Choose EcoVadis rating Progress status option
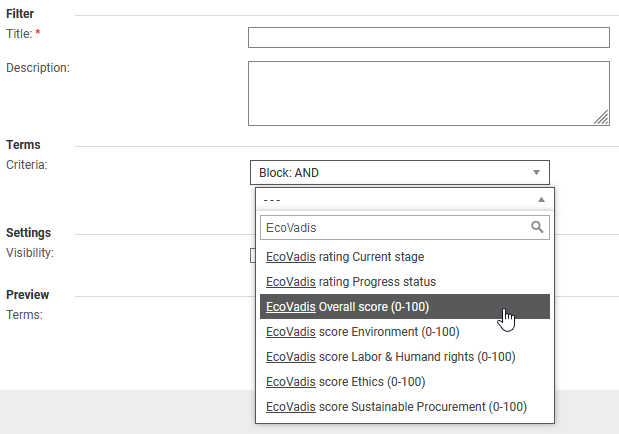The image size is (619, 434). point(351,282)
